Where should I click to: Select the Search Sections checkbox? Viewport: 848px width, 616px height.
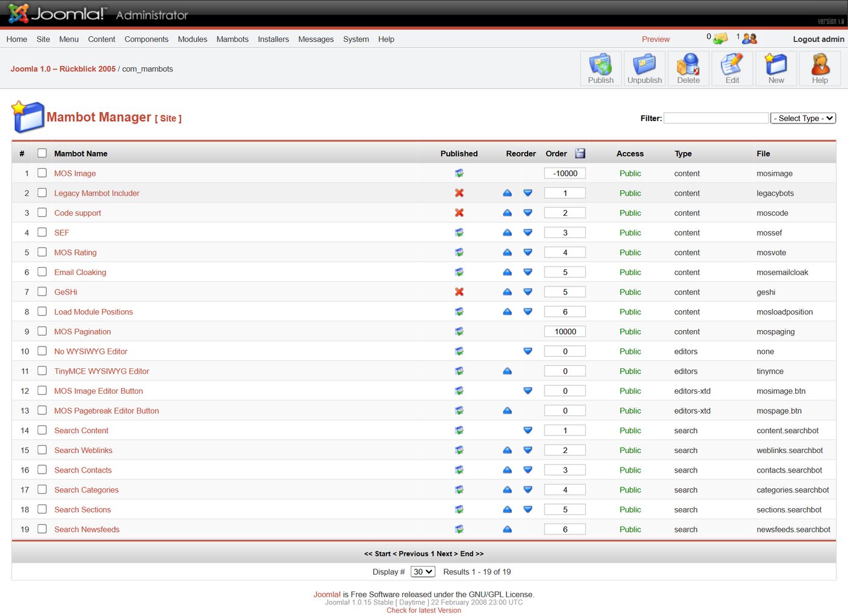[42, 509]
